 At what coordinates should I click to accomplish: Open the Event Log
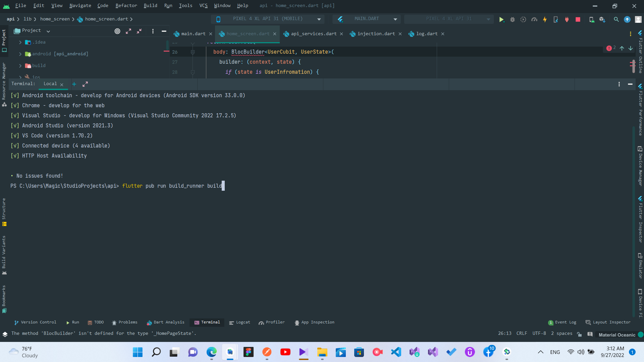click(x=562, y=322)
